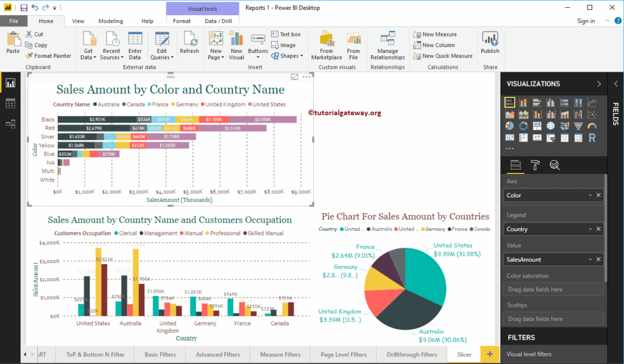Select the funnel visualization icon

578,126
